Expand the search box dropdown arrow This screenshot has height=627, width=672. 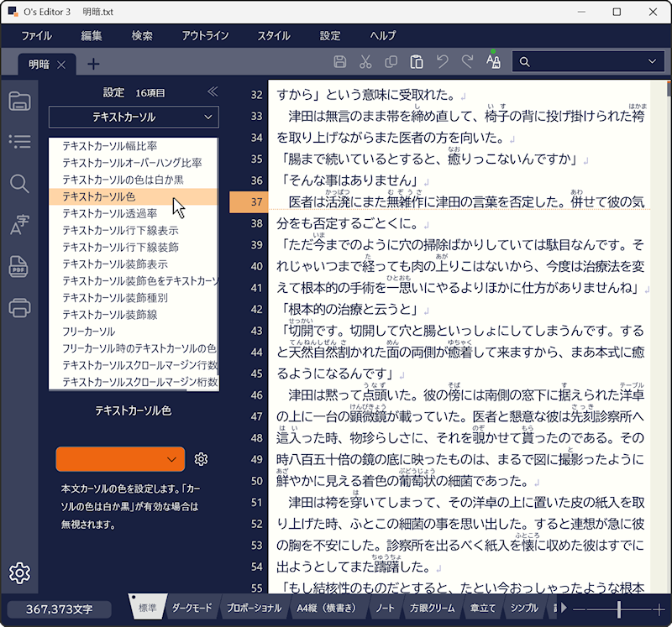pos(652,62)
